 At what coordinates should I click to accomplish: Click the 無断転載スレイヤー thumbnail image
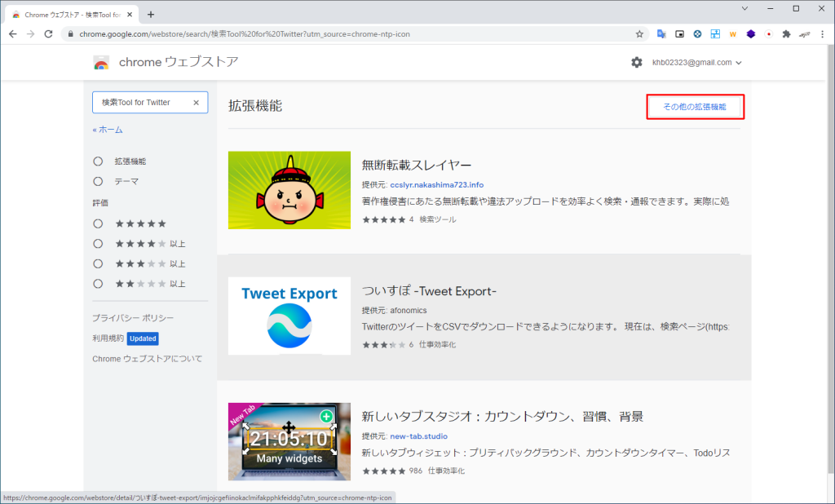[289, 190]
